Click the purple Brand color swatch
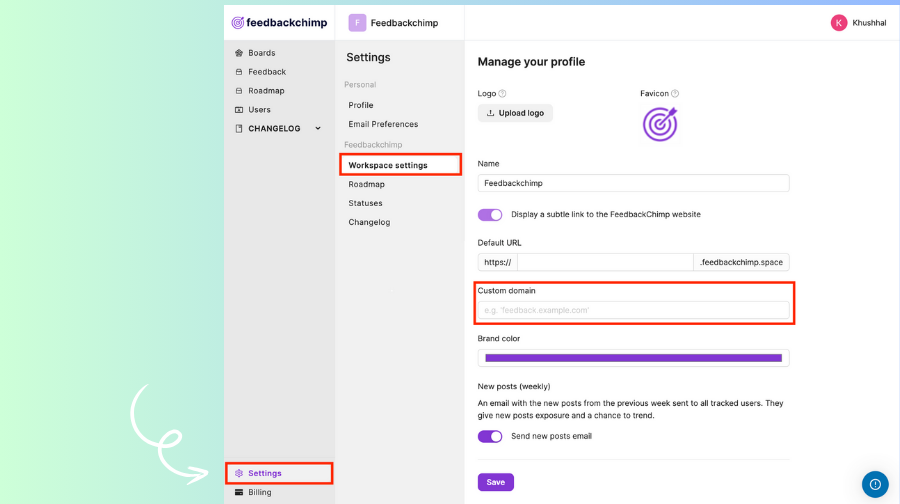 point(633,358)
